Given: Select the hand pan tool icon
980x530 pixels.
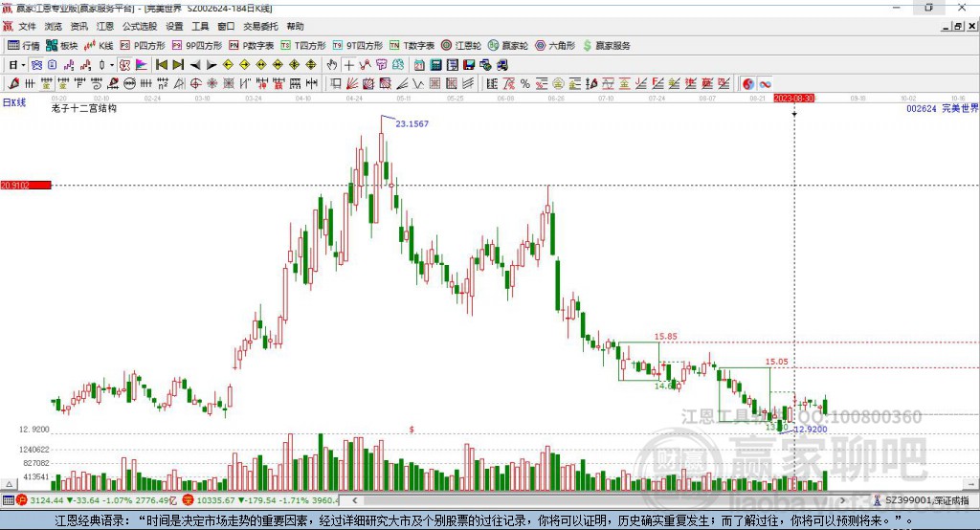Looking at the screenshot, I should (332, 65).
